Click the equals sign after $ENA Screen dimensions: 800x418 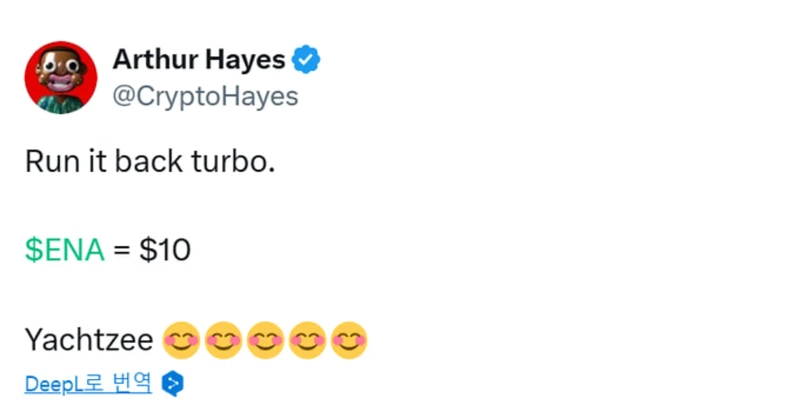pos(121,250)
